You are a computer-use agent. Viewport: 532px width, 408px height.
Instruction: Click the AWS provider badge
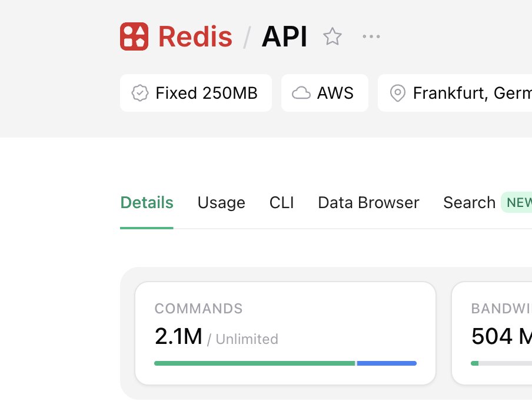point(325,93)
